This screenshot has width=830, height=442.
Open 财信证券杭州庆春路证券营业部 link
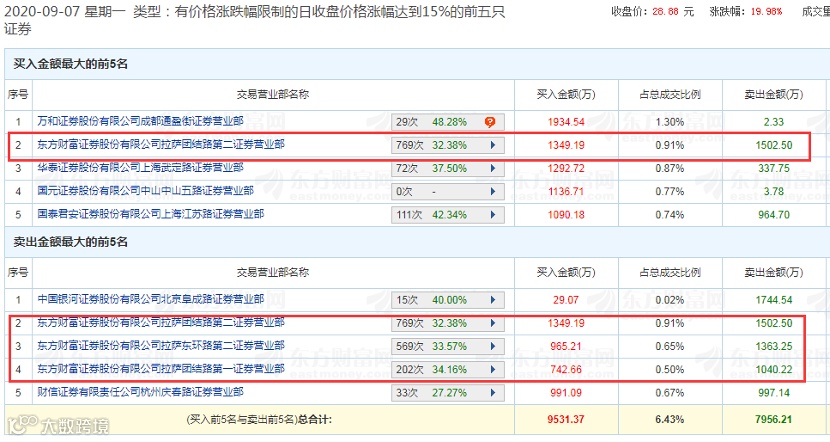coord(140,392)
